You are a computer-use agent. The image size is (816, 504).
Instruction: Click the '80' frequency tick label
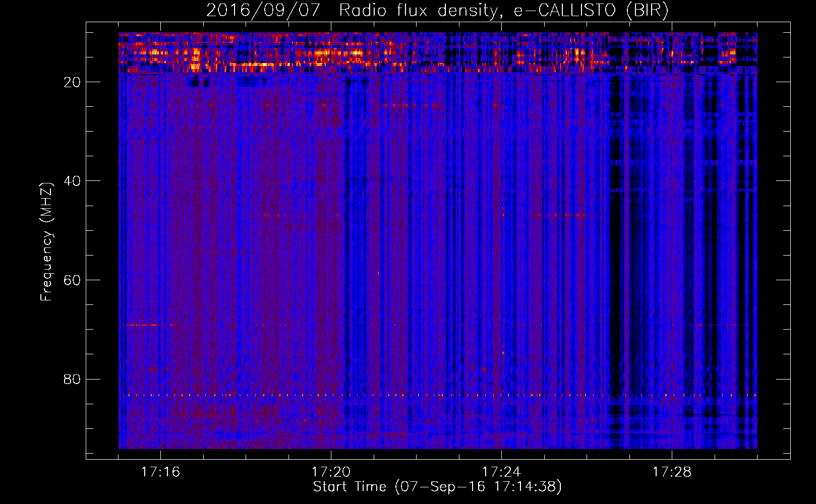pyautogui.click(x=73, y=379)
